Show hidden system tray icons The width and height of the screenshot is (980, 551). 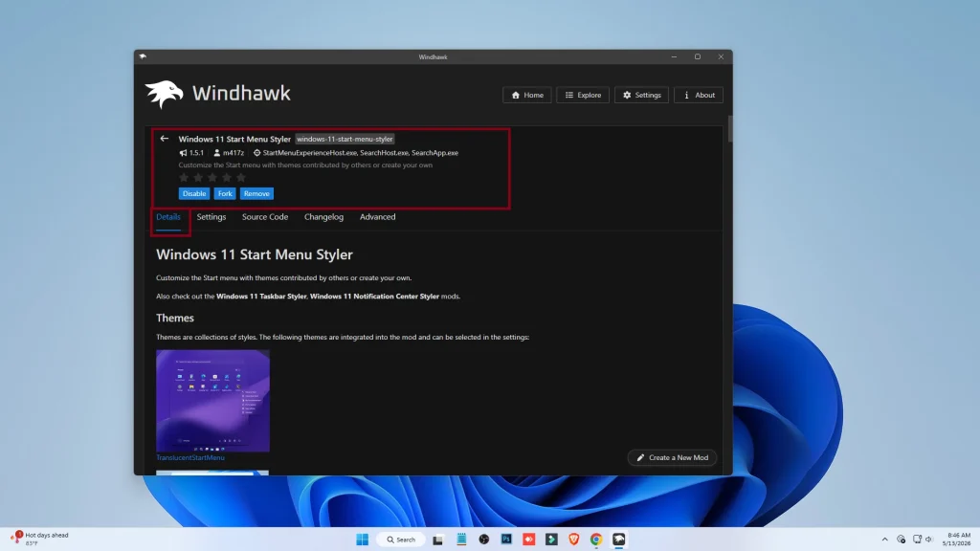[x=884, y=540]
